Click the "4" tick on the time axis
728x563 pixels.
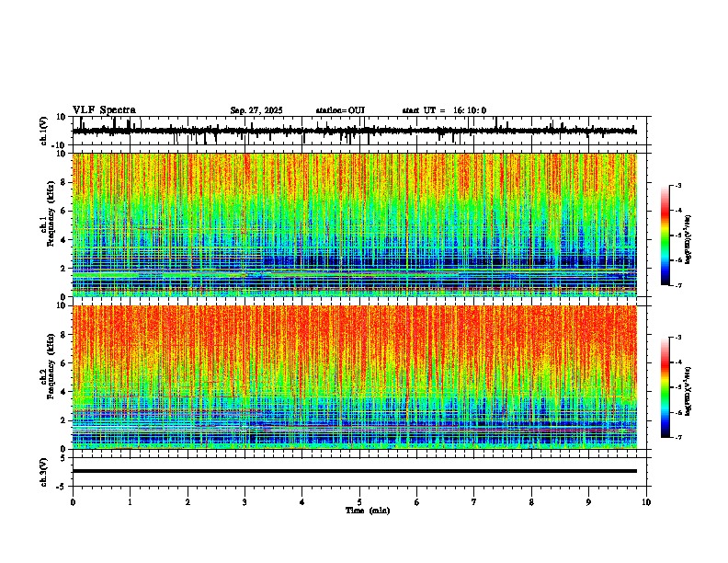click(302, 502)
